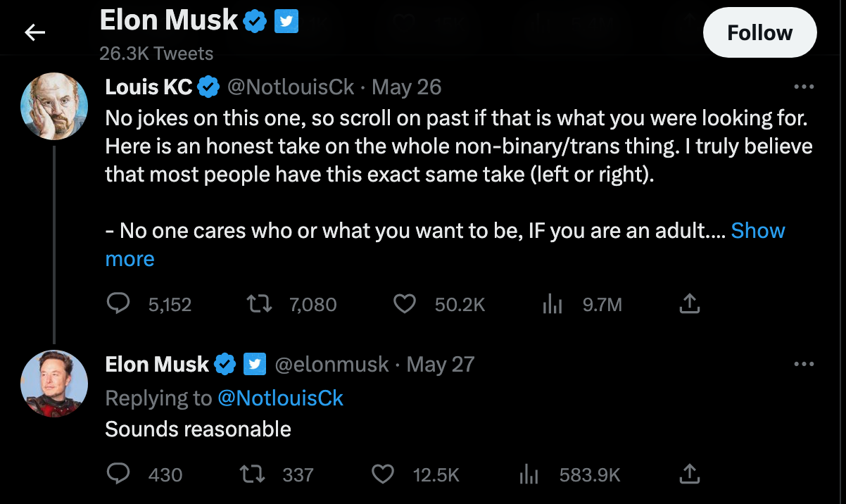Click the May 26 tweet timestamp

tap(406, 87)
